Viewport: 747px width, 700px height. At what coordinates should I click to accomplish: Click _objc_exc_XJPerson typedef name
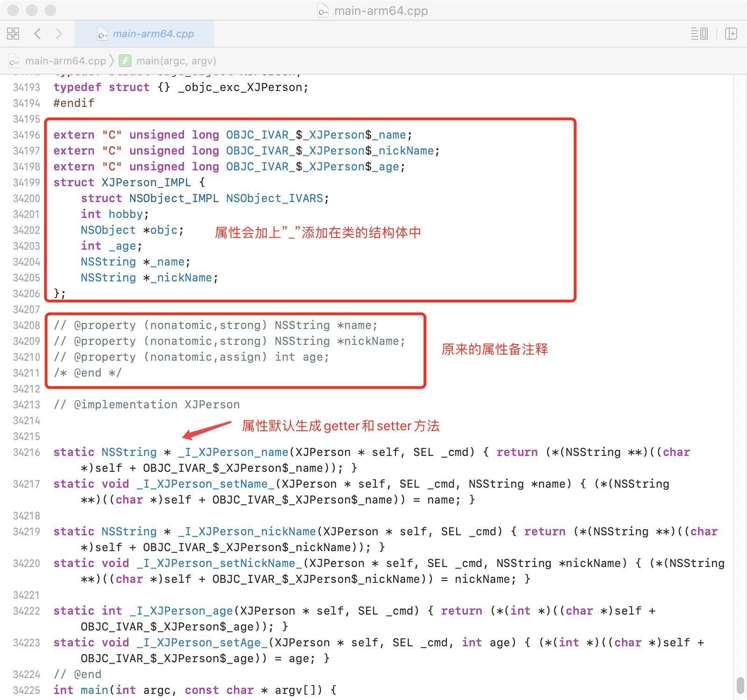tap(240, 87)
